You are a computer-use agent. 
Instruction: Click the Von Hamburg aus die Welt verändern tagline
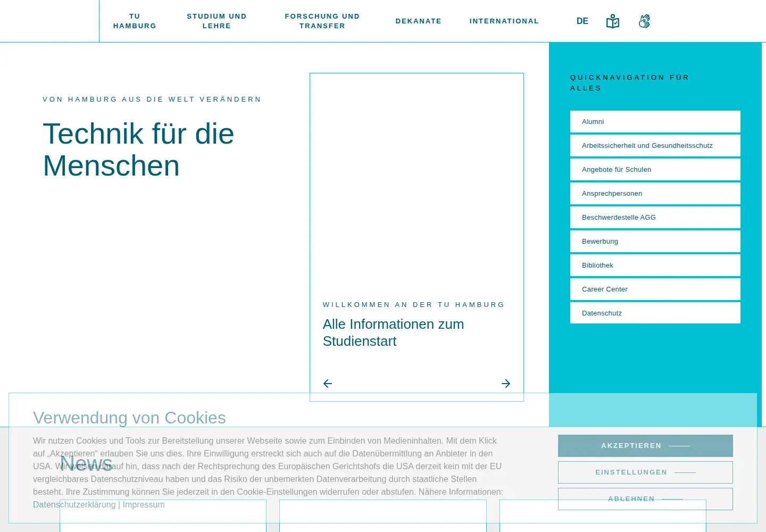coord(152,99)
